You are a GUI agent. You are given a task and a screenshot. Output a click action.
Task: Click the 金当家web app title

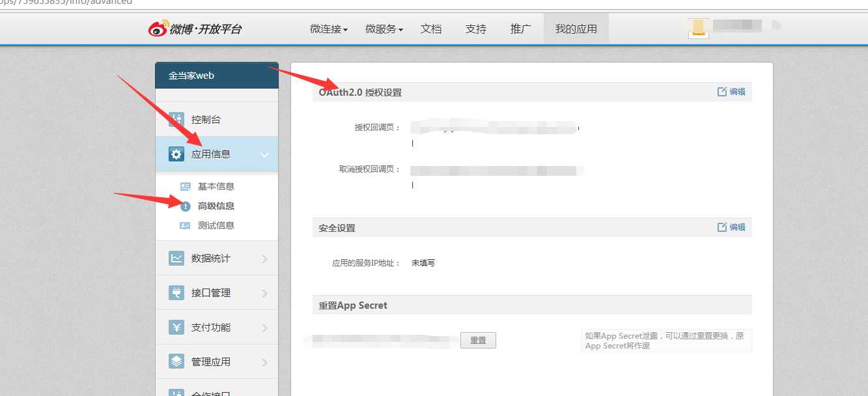tap(191, 76)
